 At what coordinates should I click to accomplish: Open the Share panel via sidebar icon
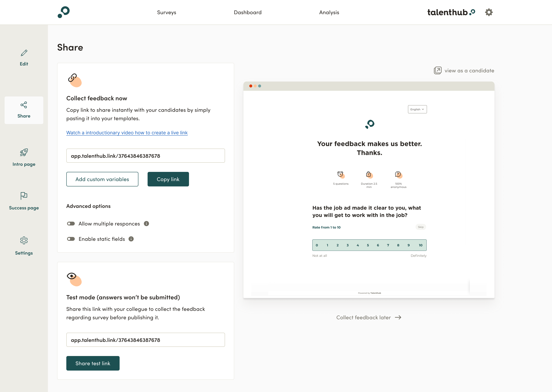point(24,105)
